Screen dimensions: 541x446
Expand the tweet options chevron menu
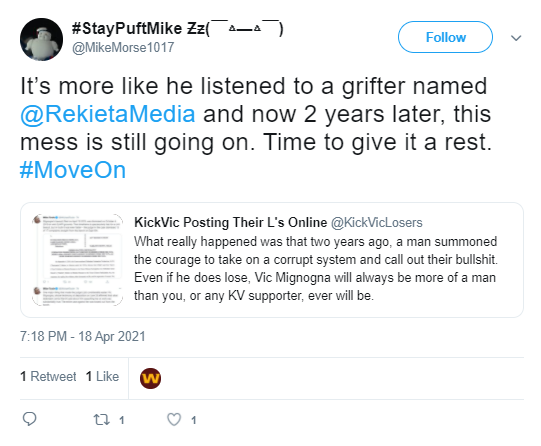point(516,38)
